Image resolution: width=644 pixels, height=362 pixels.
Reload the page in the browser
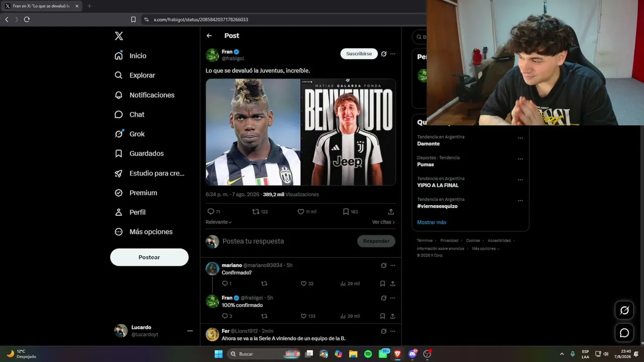pos(27,20)
